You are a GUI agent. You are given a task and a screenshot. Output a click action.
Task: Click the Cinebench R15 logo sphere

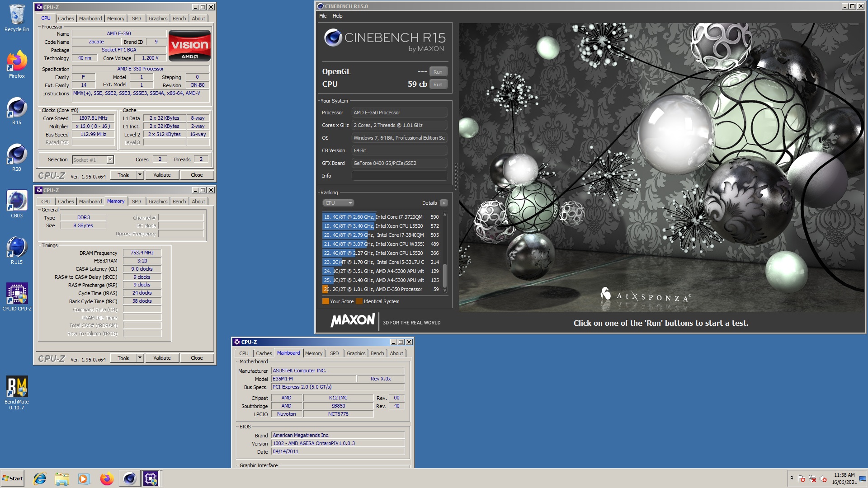coord(333,38)
